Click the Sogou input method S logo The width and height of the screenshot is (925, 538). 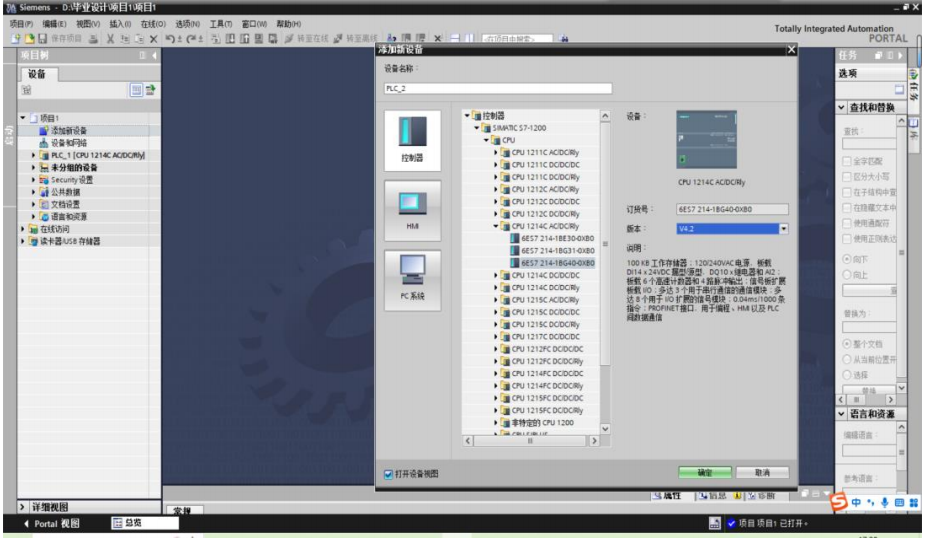tap(838, 502)
